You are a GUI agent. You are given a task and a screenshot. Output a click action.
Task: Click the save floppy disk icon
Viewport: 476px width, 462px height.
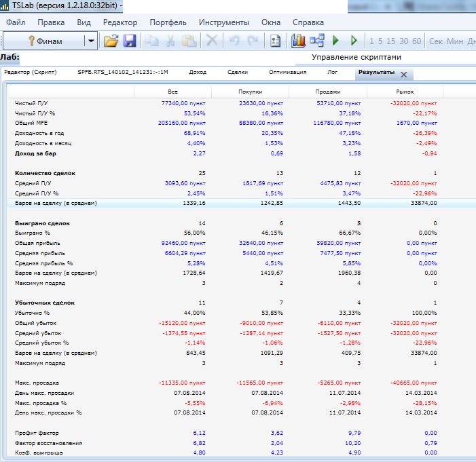[x=129, y=41]
